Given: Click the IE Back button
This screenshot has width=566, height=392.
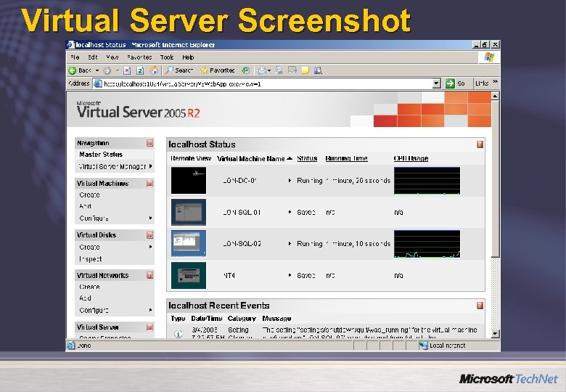Looking at the screenshot, I should pyautogui.click(x=79, y=70).
